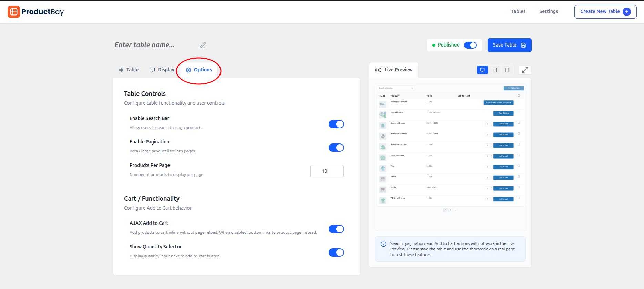Click the Live Preview broadcast icon

pyautogui.click(x=378, y=70)
